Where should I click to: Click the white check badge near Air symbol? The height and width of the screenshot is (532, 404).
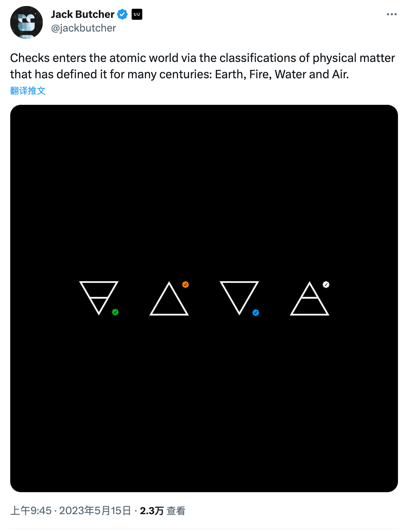(326, 285)
